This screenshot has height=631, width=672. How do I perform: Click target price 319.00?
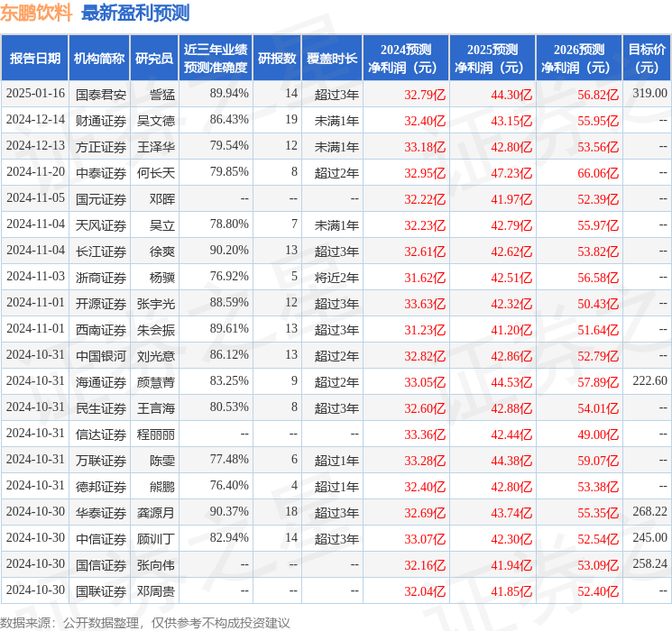[x=649, y=94]
